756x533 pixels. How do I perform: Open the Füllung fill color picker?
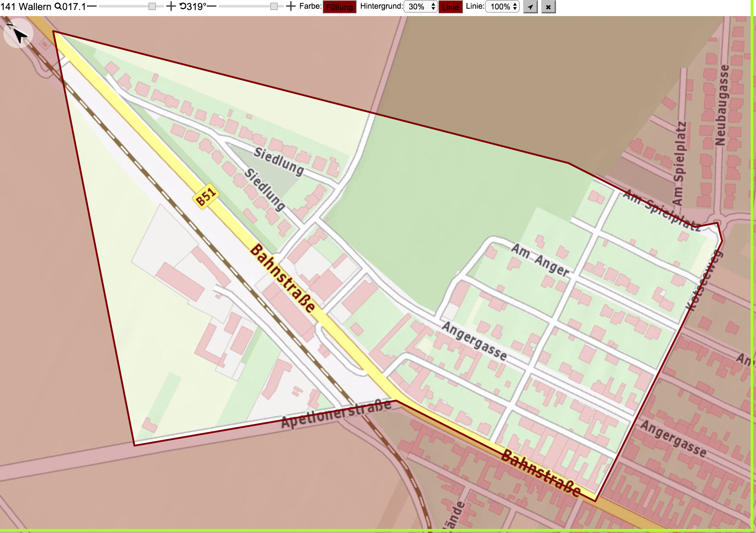coord(340,7)
